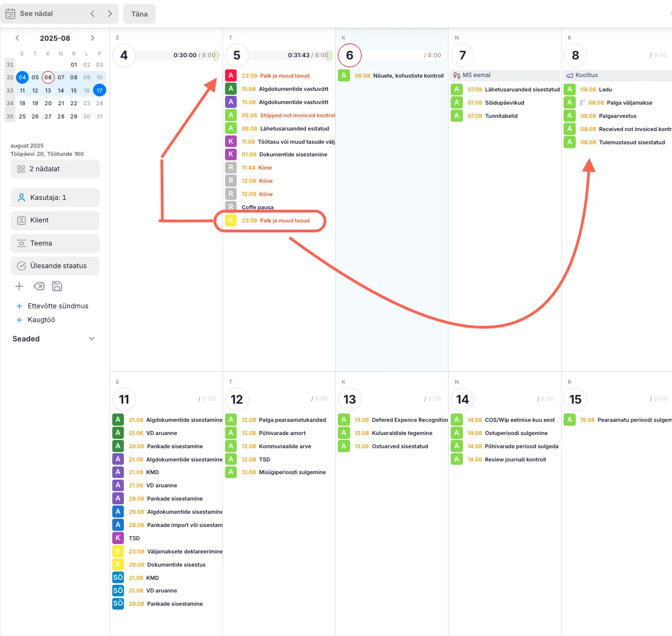Click the clear filter backspace icon
Screen dimensions: 672x636
coord(39,286)
